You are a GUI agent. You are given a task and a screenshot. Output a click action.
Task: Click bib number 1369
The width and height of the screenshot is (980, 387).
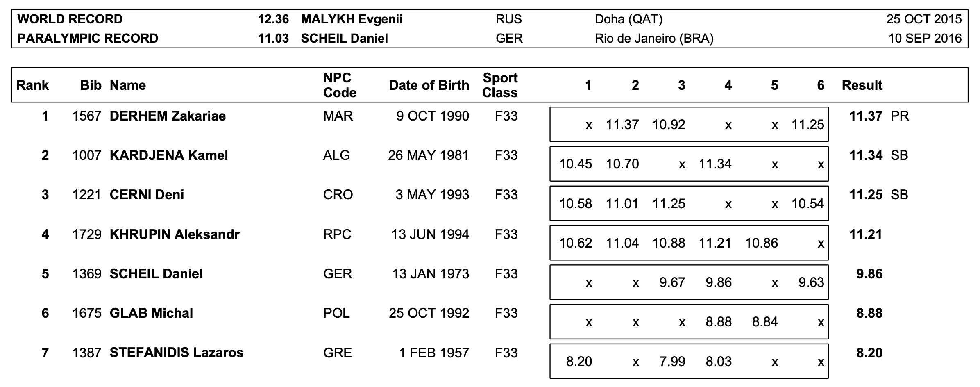coord(87,274)
